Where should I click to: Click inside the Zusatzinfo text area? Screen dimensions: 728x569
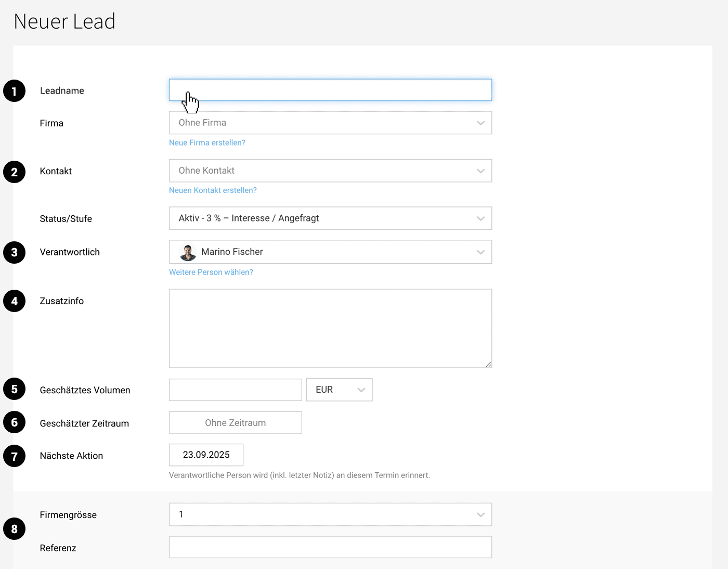[x=330, y=328]
